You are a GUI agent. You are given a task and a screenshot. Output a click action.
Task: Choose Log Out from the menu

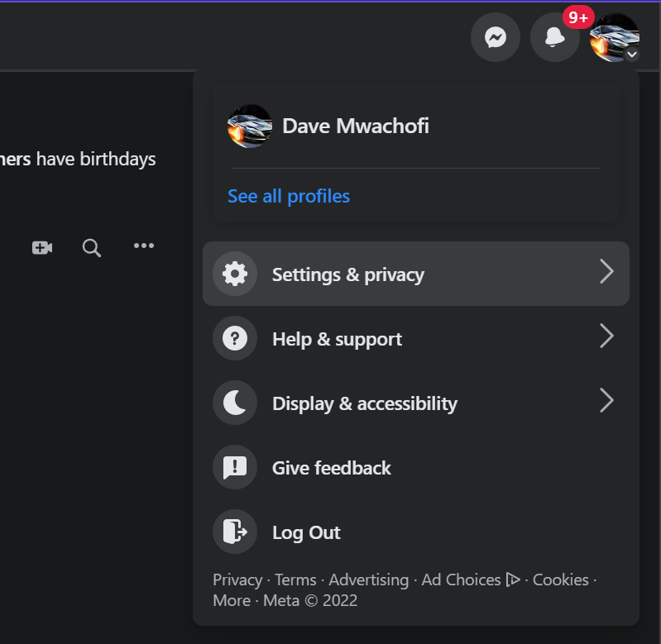click(x=416, y=532)
